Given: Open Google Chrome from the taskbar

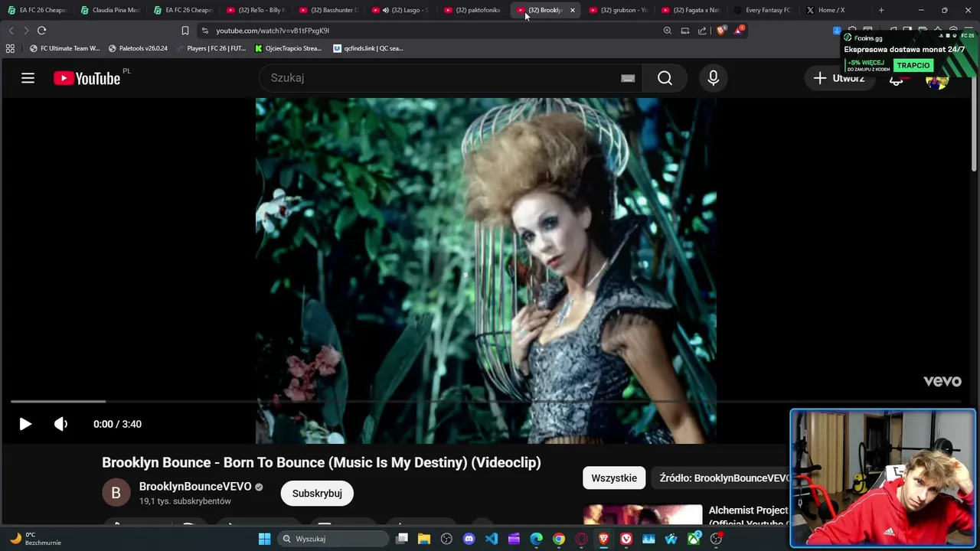Looking at the screenshot, I should coord(559,539).
